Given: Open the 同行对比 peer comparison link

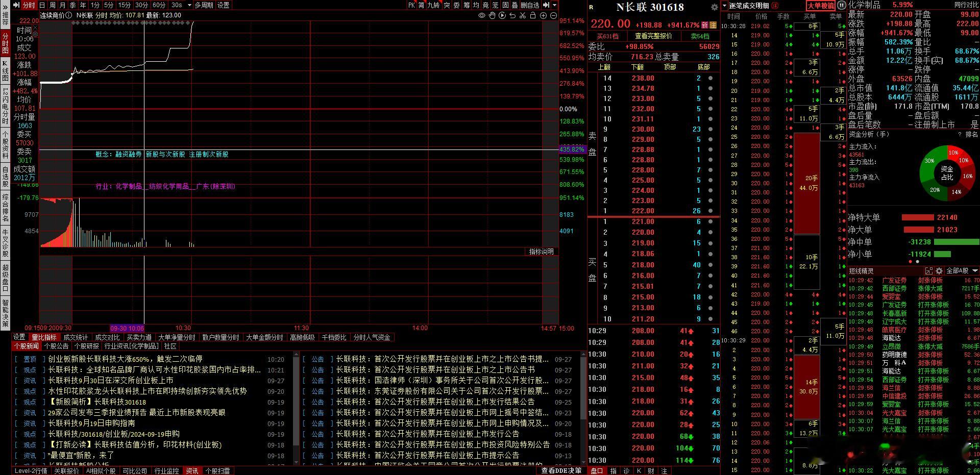Looking at the screenshot, I should pyautogui.click(x=966, y=5).
